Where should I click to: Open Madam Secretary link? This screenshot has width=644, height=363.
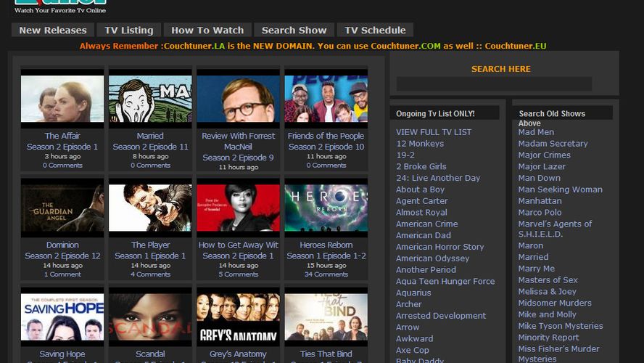553,144
